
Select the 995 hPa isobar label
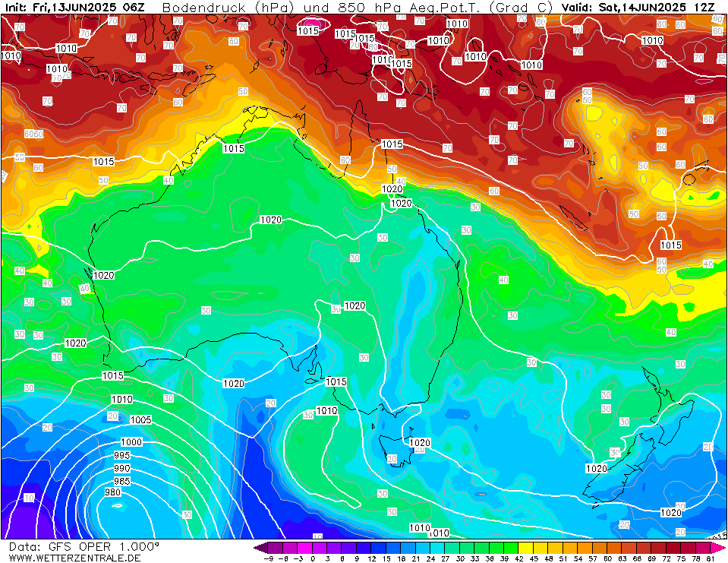click(x=122, y=455)
